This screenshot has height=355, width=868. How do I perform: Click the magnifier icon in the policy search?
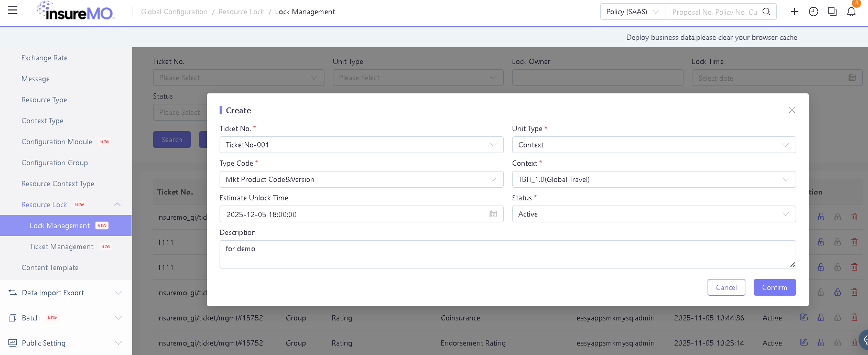766,12
